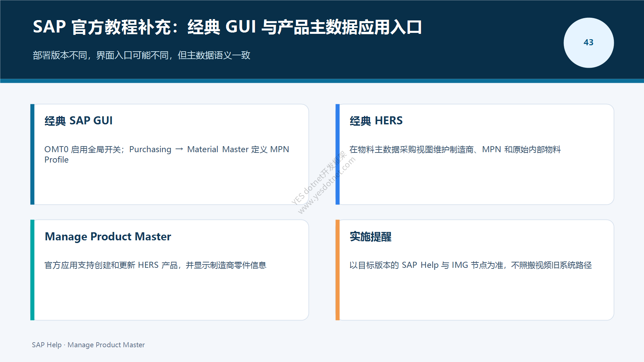Viewport: 644px width, 362px height.
Task: Click the slide title starting 'SAP 官方教程补充'
Action: [227, 27]
